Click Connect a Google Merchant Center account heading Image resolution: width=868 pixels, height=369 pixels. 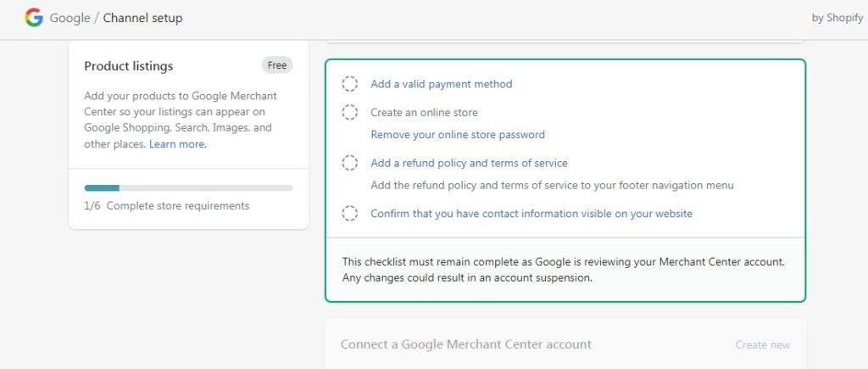(x=466, y=344)
